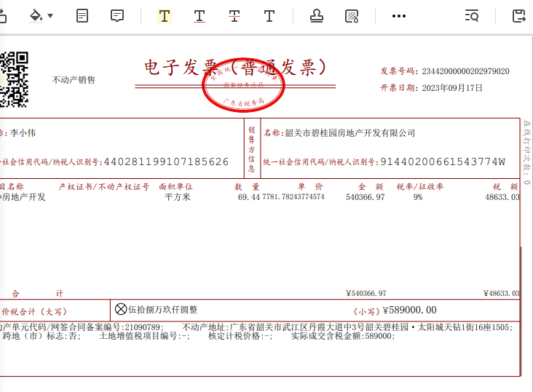The image size is (533, 392).
Task: Click the buyer name 李小伟
Action: 23,133
